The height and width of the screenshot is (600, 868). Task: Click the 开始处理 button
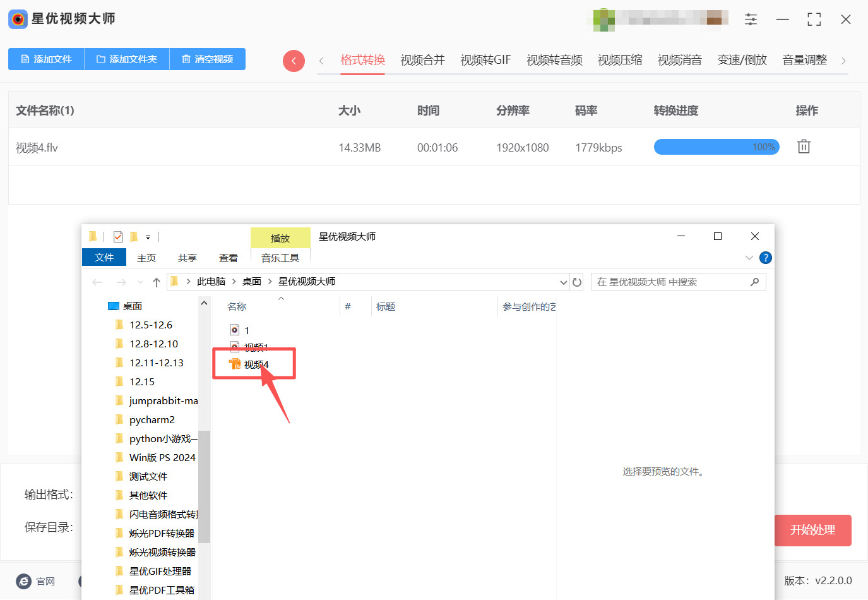813,531
